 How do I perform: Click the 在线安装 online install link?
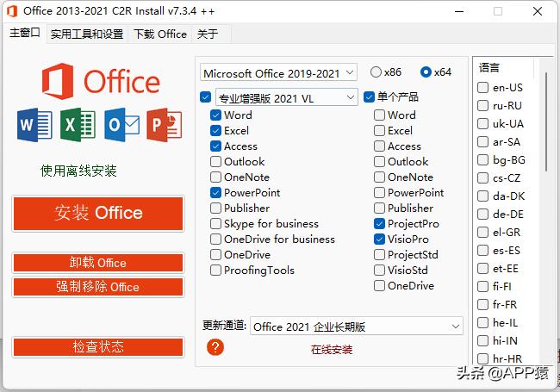[332, 350]
